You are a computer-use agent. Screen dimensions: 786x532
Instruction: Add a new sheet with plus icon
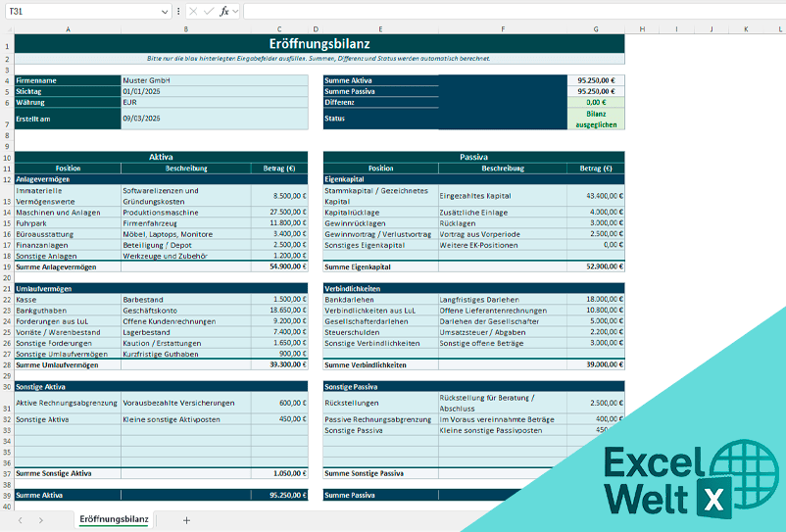coord(186,520)
